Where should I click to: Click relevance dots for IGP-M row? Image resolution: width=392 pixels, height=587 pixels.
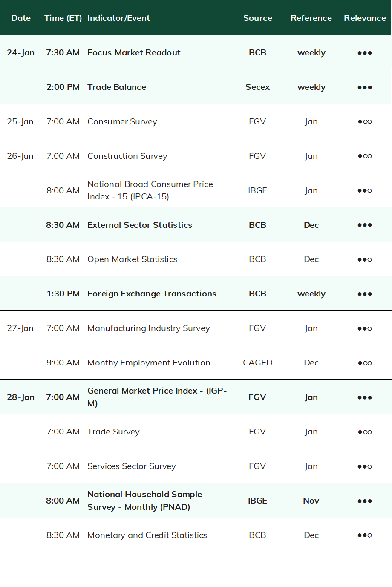coord(365,397)
